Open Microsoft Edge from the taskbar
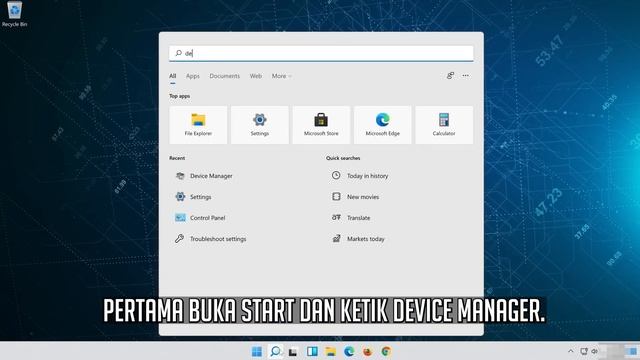This screenshot has width=640, height=360. pos(349,351)
